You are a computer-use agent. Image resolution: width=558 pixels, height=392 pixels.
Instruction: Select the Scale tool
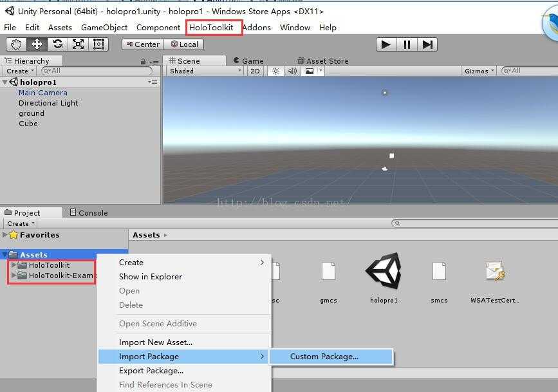(x=78, y=44)
